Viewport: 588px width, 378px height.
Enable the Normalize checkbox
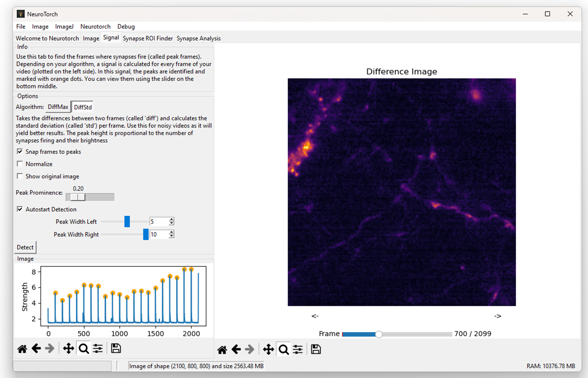[20, 164]
